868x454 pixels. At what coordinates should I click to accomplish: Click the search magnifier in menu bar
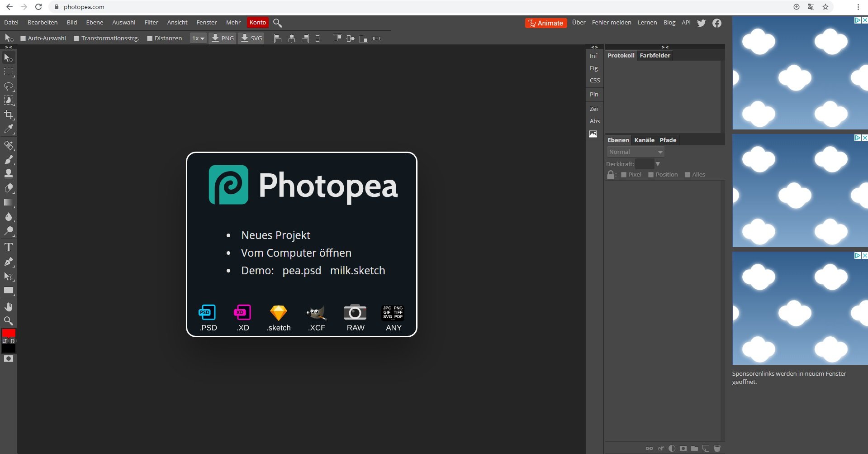click(278, 23)
